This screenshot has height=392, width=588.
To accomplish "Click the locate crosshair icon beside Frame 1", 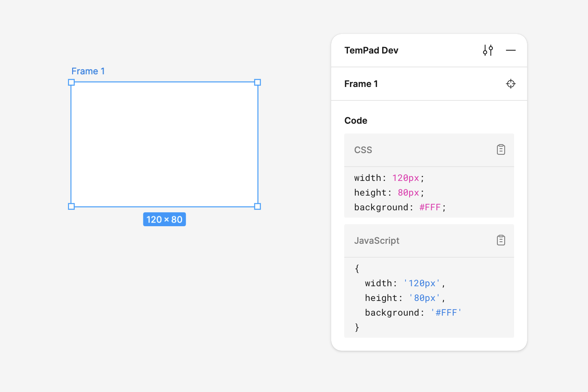I will 511,84.
